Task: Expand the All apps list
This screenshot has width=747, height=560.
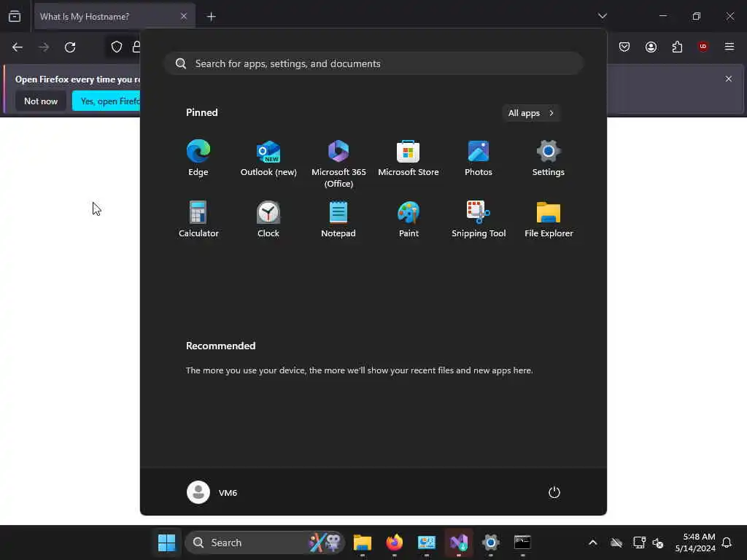Action: 531,113
